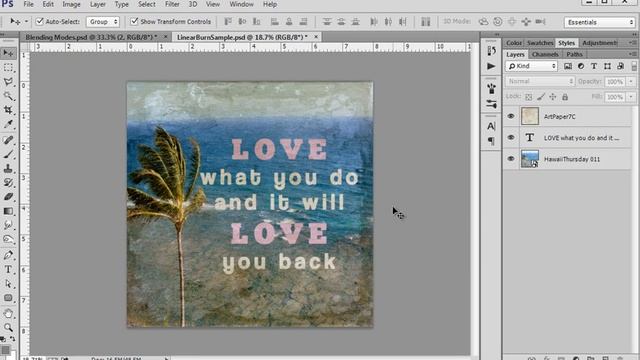Click the foreground color swatch
This screenshot has height=360, width=640.
click(6, 350)
